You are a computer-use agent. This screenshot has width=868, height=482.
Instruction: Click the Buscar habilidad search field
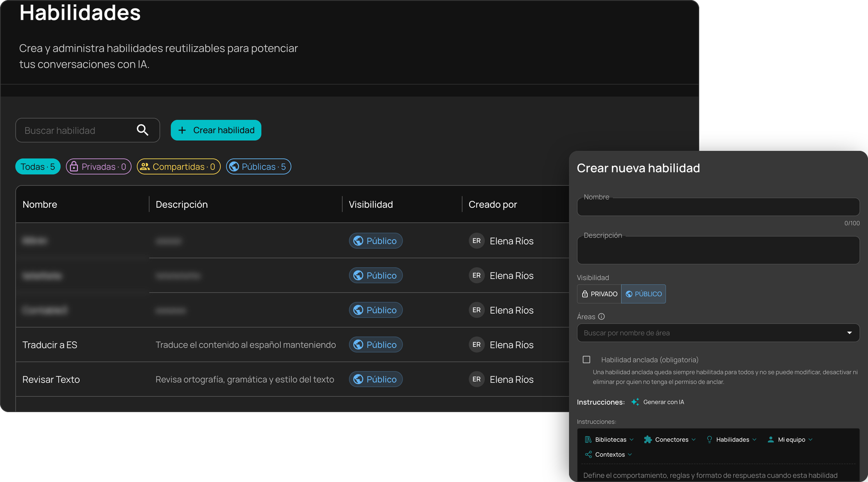tap(88, 130)
